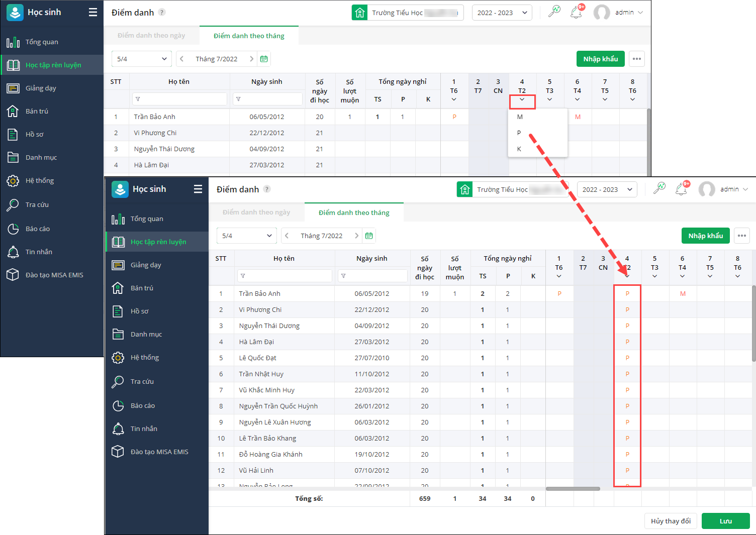Select Điểm danh theo tháng tab in front window

[354, 212]
